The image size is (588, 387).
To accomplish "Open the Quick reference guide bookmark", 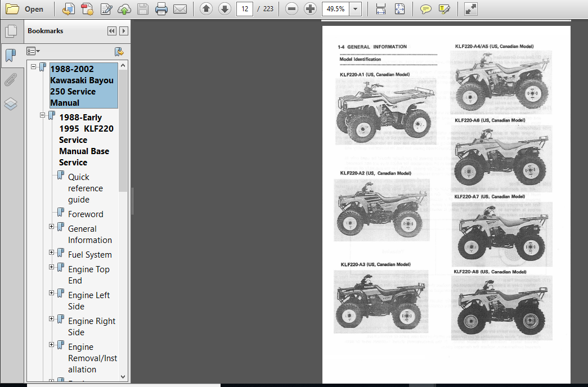I will click(86, 188).
